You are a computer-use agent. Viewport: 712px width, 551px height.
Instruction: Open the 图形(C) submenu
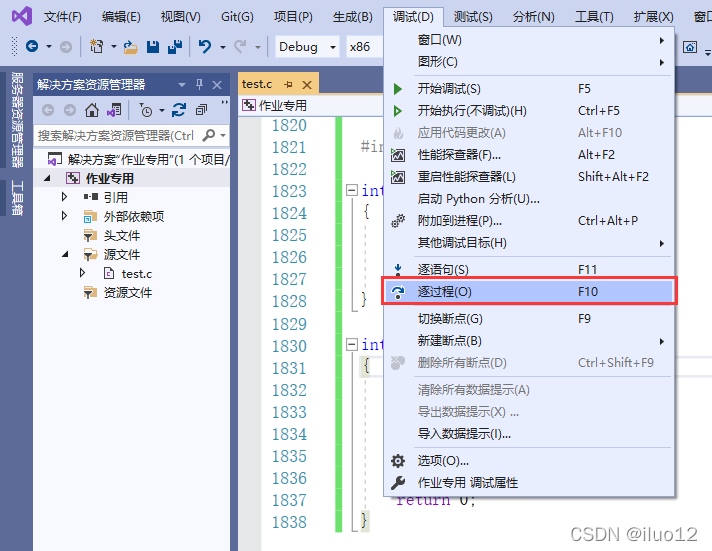pyautogui.click(x=529, y=62)
